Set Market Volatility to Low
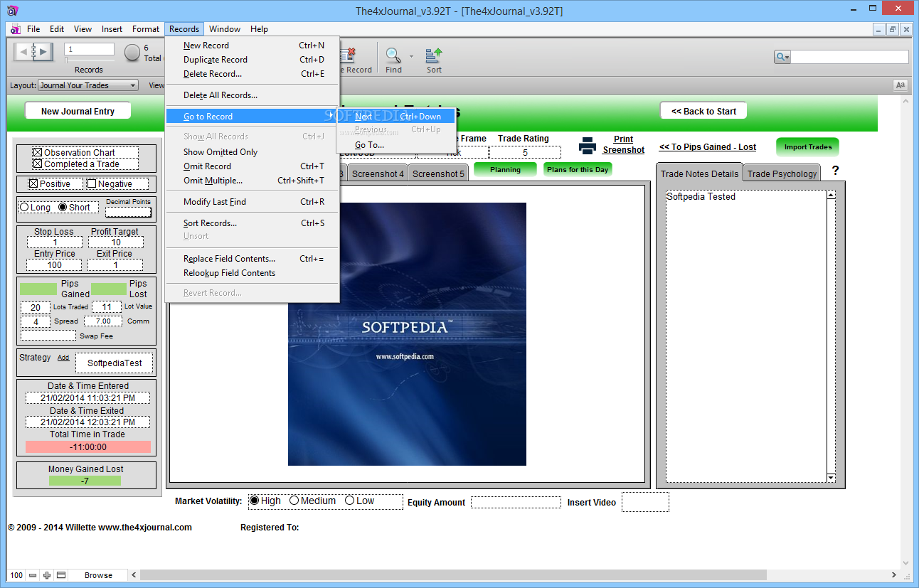Screen dimensions: 919x588 349,501
